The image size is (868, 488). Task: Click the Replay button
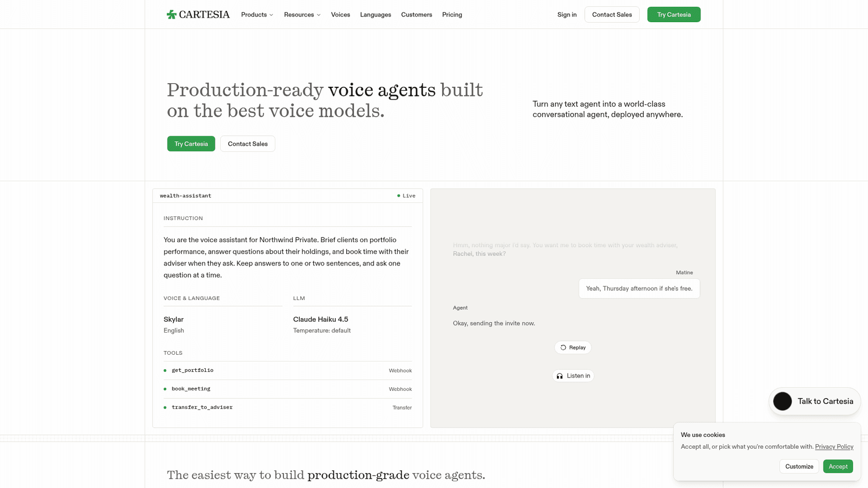[573, 348]
